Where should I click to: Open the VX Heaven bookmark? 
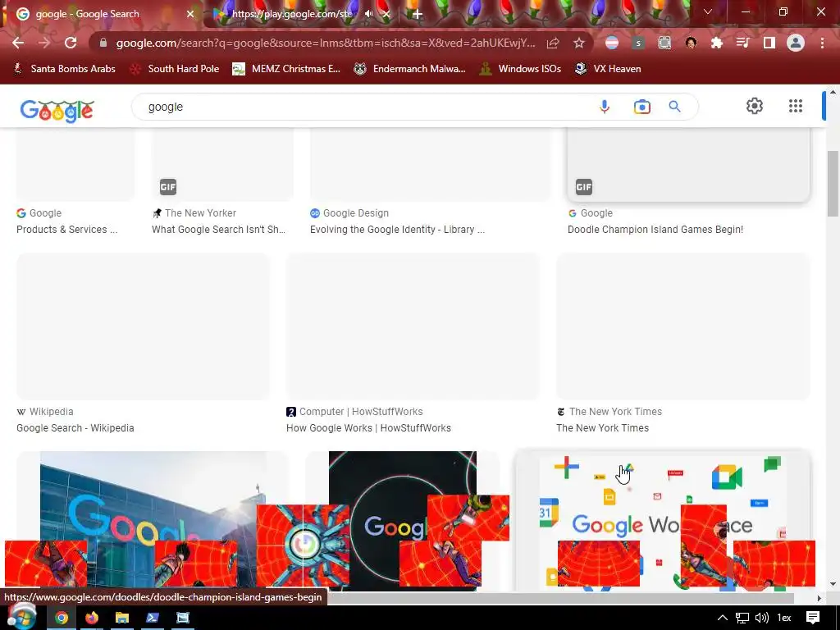[608, 69]
